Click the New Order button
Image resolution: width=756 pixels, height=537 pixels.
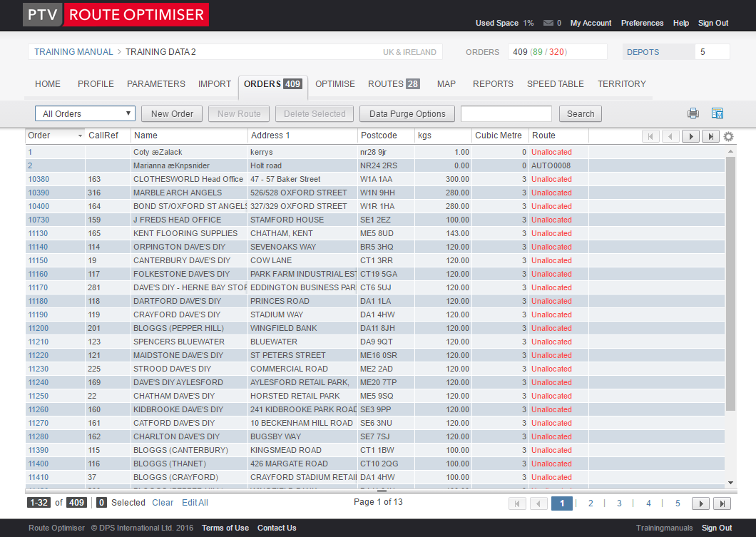(172, 114)
